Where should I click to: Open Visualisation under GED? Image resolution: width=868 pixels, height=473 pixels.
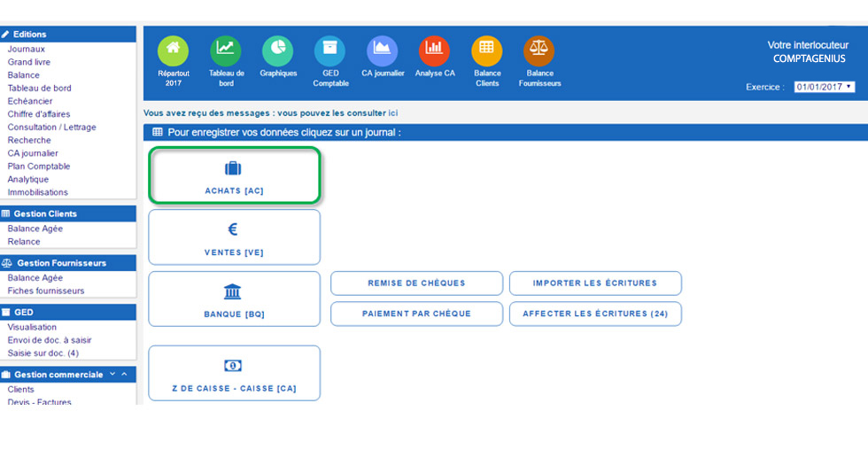[x=32, y=328]
